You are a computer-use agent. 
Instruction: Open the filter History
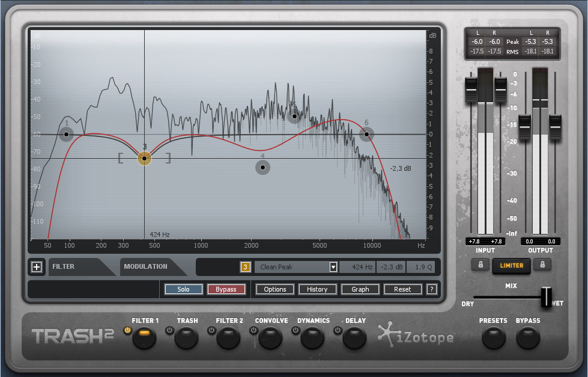[317, 289]
